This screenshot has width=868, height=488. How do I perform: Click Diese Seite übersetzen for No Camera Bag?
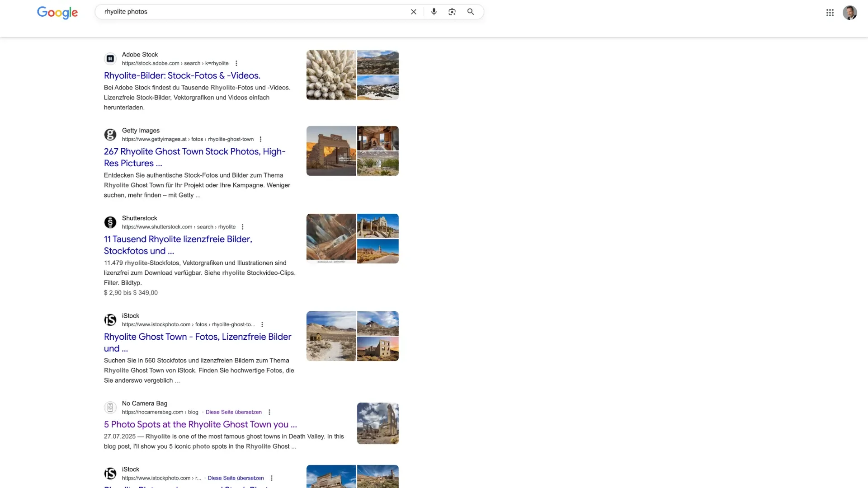[x=233, y=412]
